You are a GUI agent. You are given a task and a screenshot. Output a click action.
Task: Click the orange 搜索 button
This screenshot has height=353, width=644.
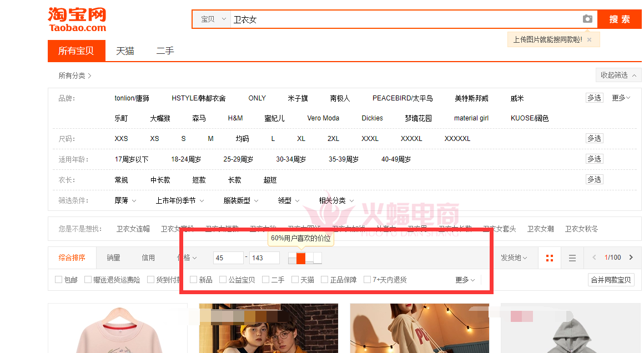(x=620, y=19)
